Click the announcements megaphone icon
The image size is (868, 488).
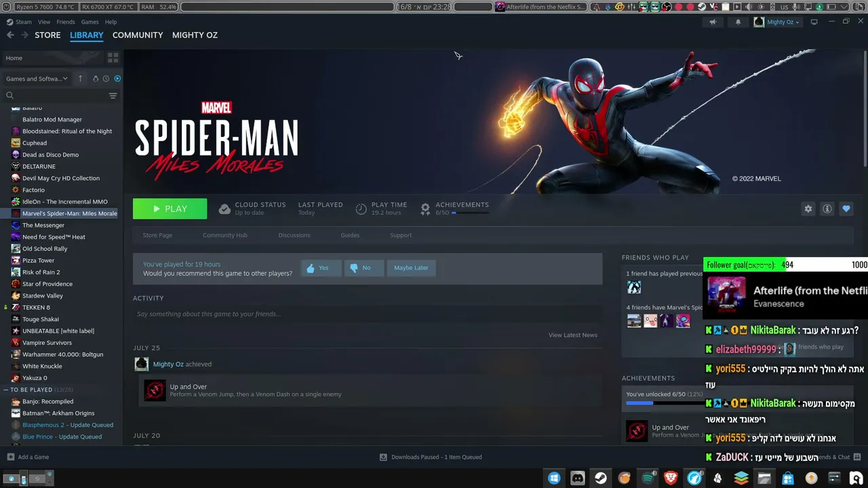pos(713,22)
